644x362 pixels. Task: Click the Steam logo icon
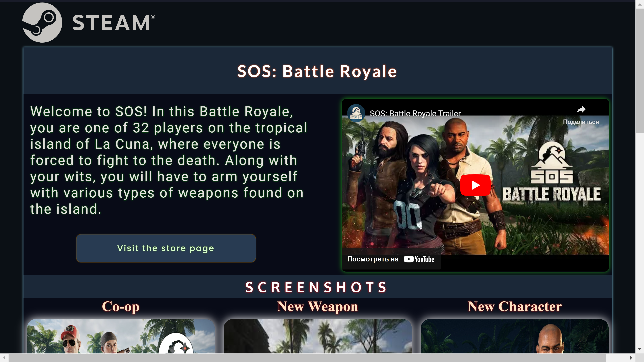tap(42, 22)
